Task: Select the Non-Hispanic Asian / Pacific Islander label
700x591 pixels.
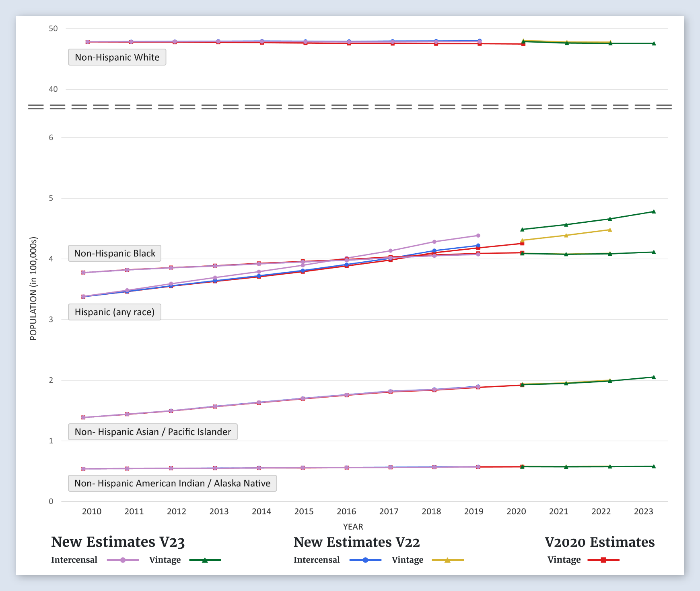Action: pos(153,432)
